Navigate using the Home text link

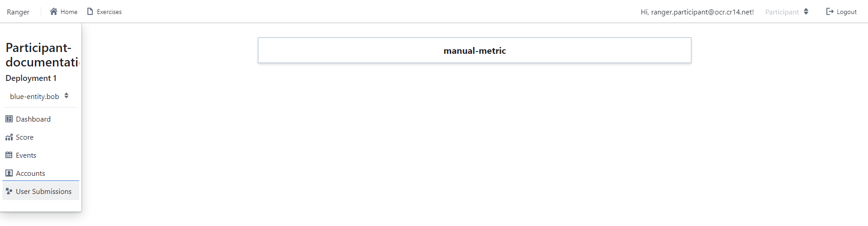point(69,12)
